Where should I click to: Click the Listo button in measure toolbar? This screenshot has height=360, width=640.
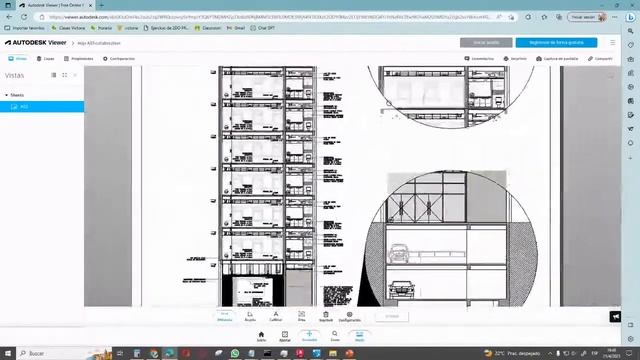[392, 316]
